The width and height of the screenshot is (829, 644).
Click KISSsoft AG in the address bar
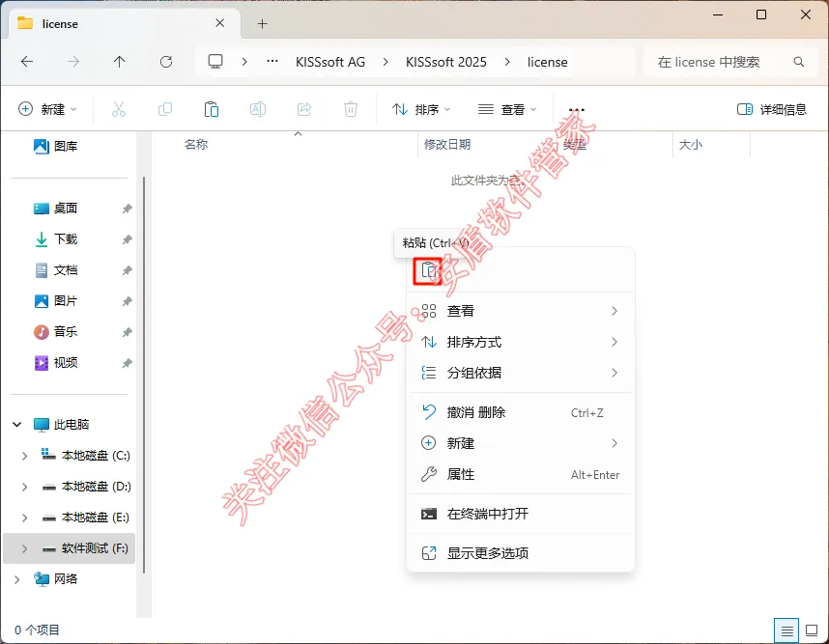tap(330, 62)
